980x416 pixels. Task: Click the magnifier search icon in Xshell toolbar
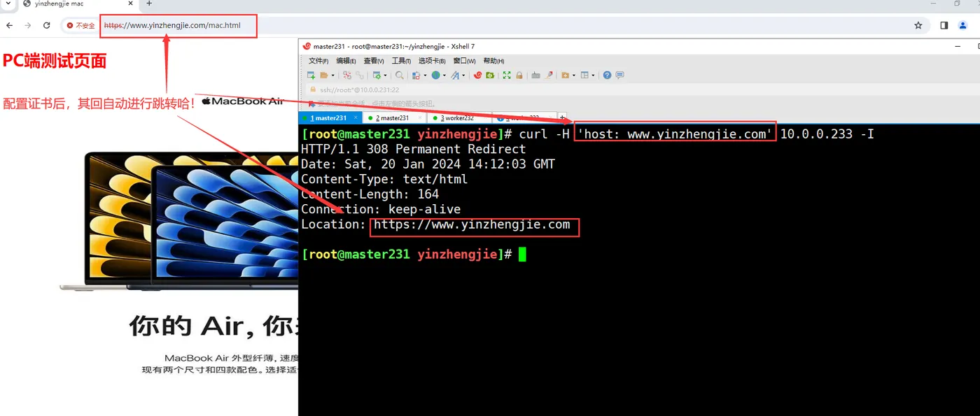click(399, 76)
